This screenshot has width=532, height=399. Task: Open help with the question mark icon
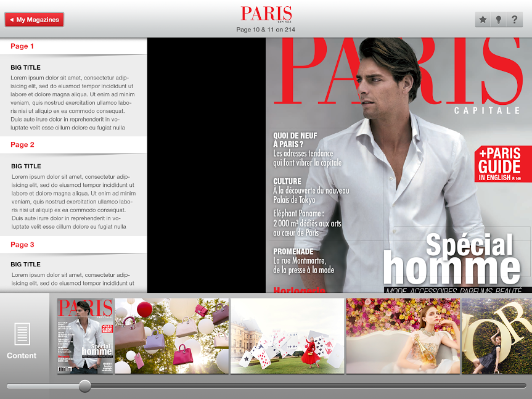(514, 20)
